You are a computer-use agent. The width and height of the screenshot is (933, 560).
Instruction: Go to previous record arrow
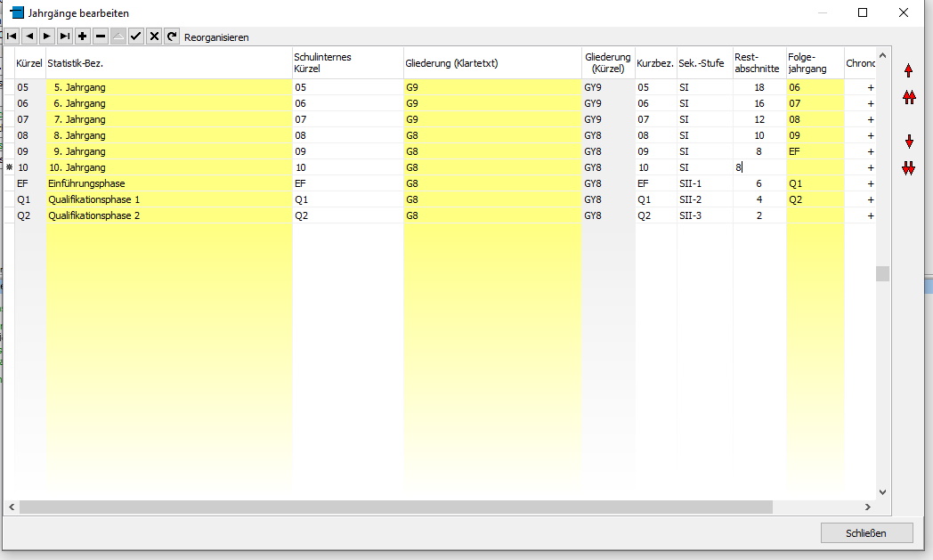point(29,37)
